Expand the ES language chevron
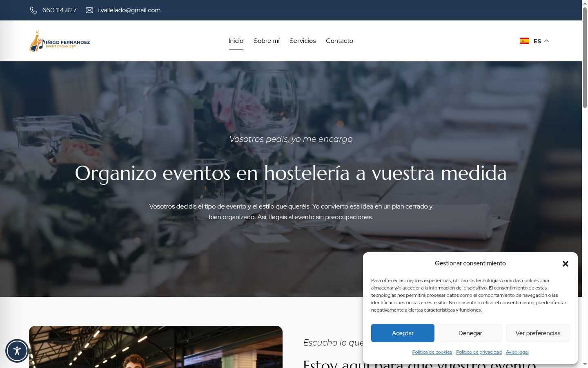Screen dimensions: 588x368 tap(547, 41)
